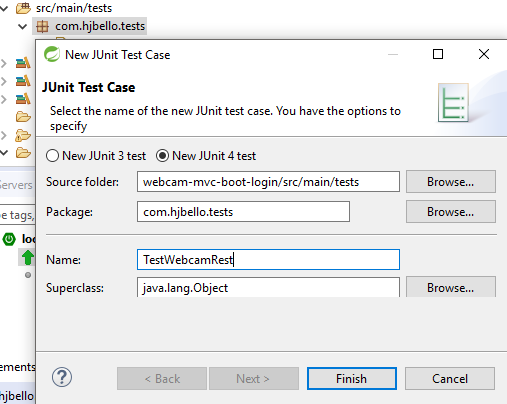Screen dimensions: 507x404
Task: Collapse the src/main/tests folder
Action: tap(4, 8)
